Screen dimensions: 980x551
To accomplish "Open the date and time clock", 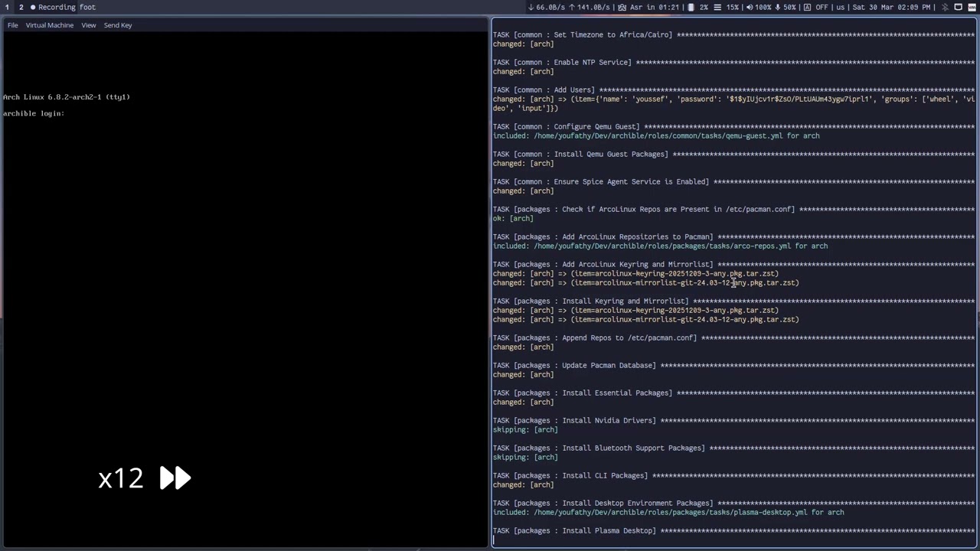I will pyautogui.click(x=891, y=7).
